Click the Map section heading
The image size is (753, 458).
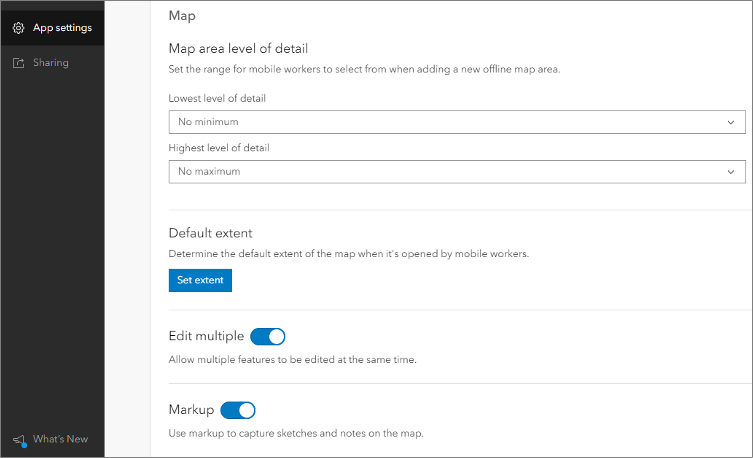[182, 16]
